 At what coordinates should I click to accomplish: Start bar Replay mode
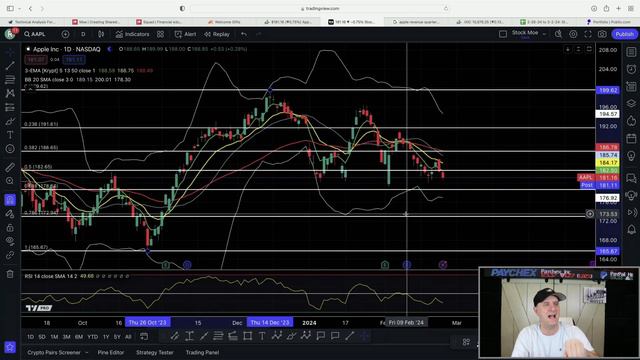(217, 34)
